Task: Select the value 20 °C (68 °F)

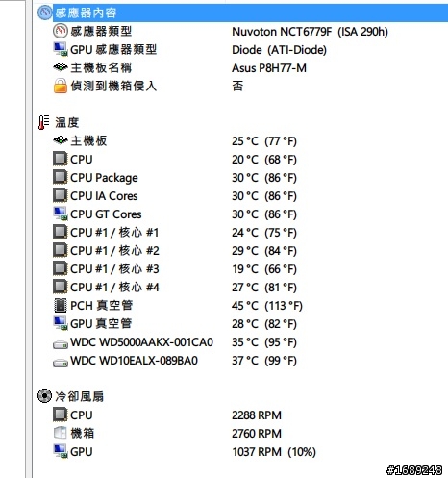Action: pos(264,160)
